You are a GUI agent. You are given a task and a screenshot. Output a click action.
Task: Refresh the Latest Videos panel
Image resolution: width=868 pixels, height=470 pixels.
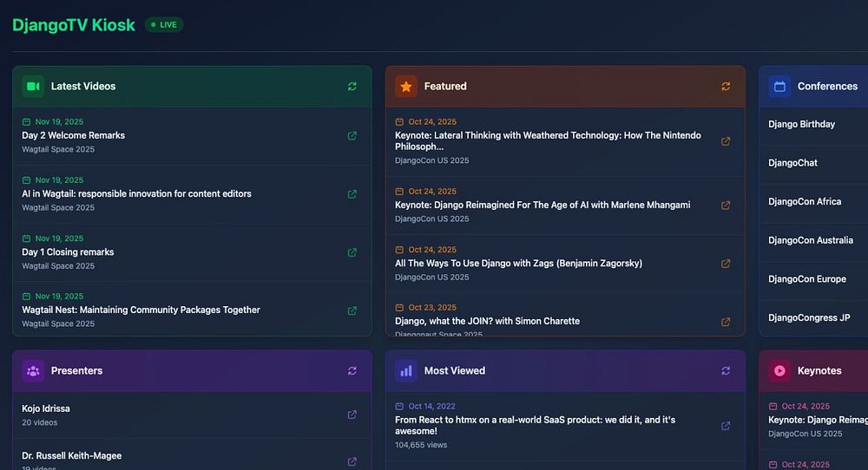(352, 87)
